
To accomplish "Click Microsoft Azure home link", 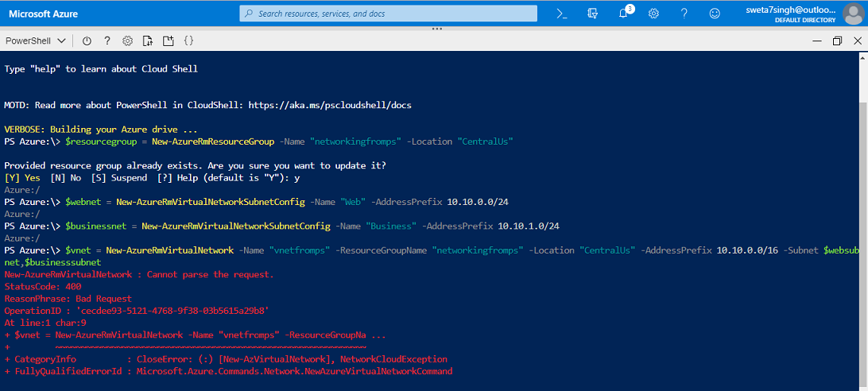I will coord(44,14).
